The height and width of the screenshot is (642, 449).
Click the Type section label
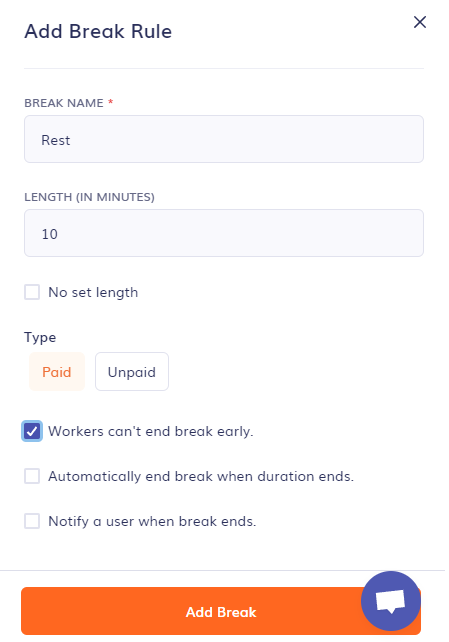(40, 338)
